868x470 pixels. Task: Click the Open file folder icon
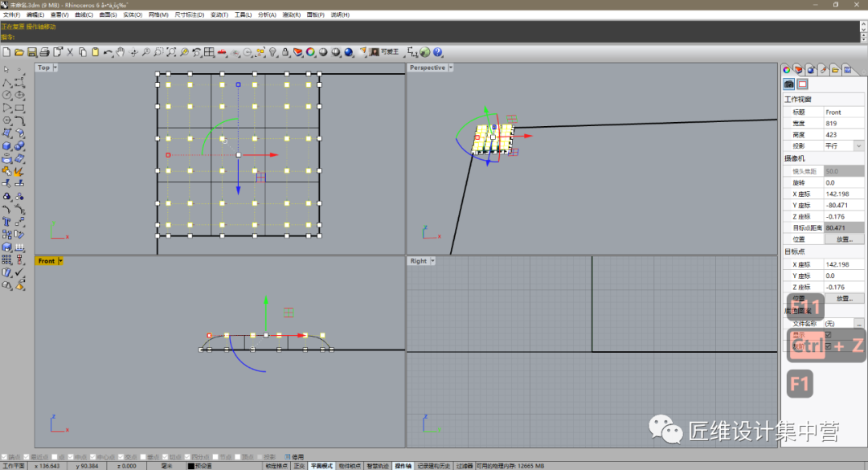(18, 52)
